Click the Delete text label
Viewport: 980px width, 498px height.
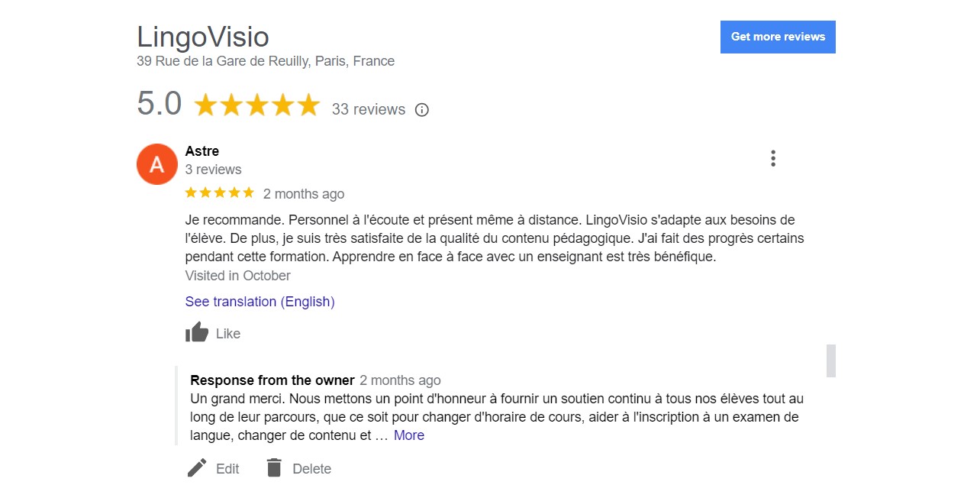(311, 468)
